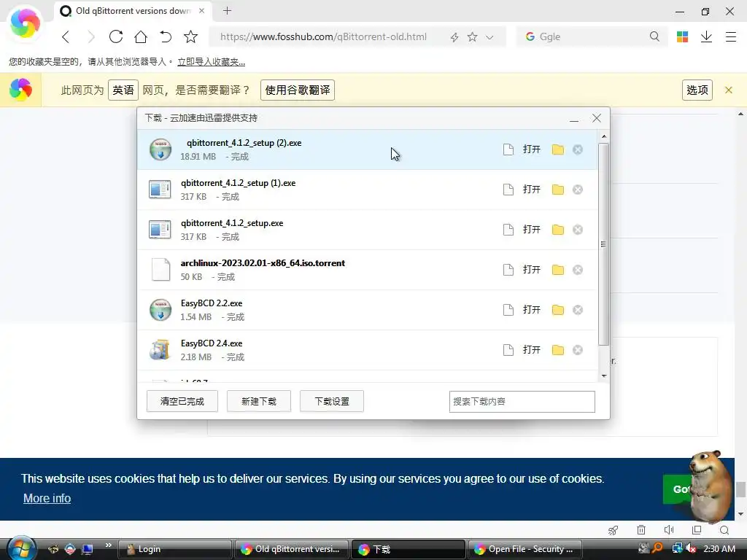Open the 选项 translation options button
747x560 pixels.
point(697,90)
